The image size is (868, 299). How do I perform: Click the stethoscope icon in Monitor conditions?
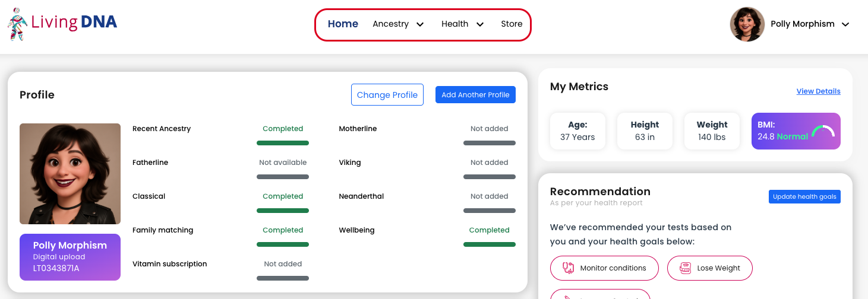pyautogui.click(x=568, y=268)
